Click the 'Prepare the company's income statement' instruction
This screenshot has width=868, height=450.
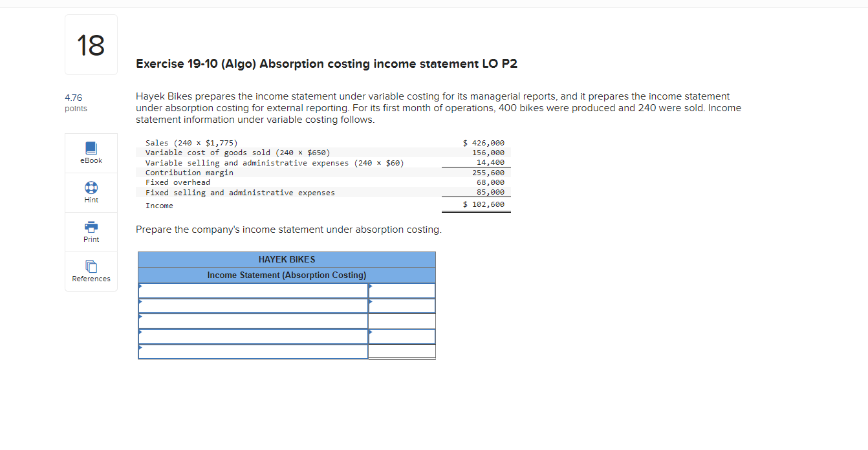coord(288,230)
